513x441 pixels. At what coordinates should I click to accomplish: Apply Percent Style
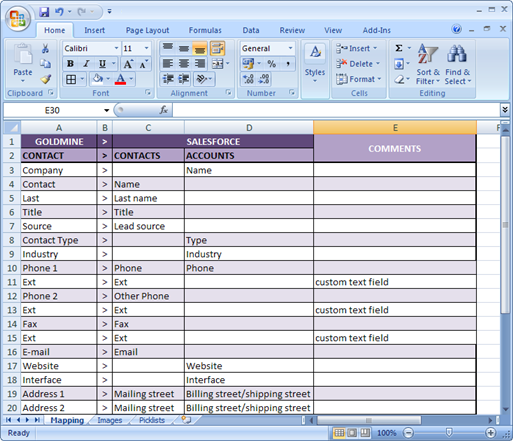coord(272,63)
